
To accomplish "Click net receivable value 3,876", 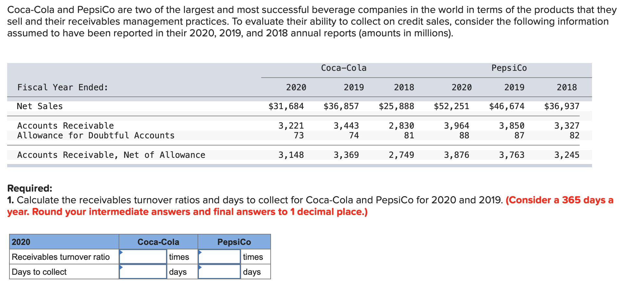I will [457, 155].
